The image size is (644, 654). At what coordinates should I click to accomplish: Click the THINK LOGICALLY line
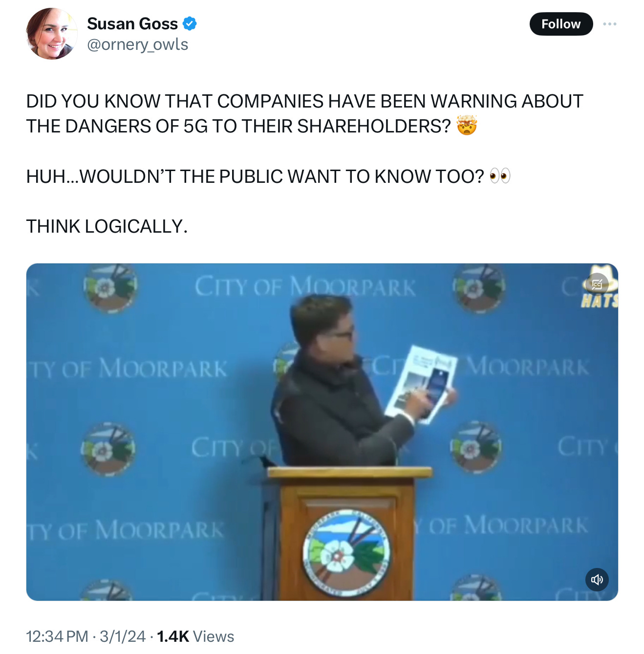[x=107, y=226]
